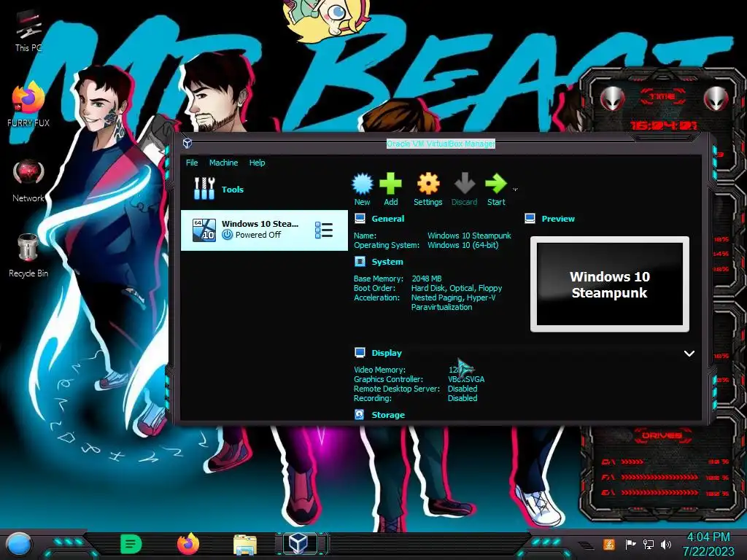Image resolution: width=747 pixels, height=560 pixels.
Task: Click the orange Java tray icon
Action: (x=608, y=544)
